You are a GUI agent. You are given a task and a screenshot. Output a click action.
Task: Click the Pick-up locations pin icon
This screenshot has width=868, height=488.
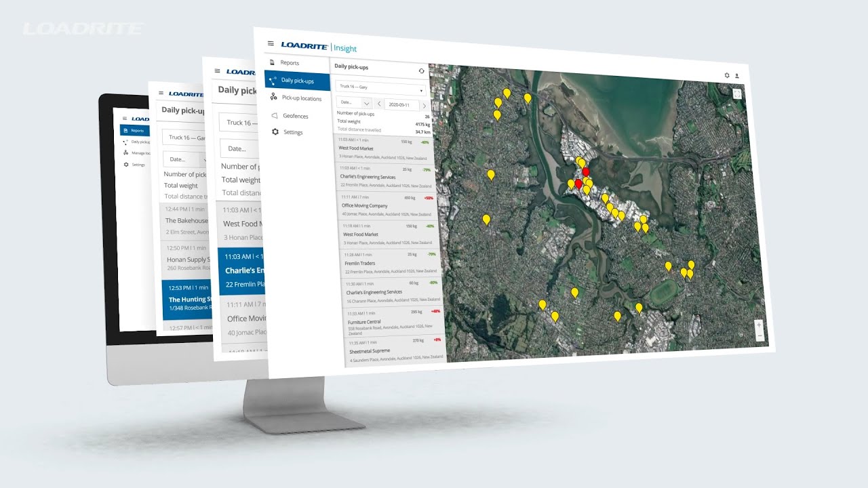[x=273, y=98]
